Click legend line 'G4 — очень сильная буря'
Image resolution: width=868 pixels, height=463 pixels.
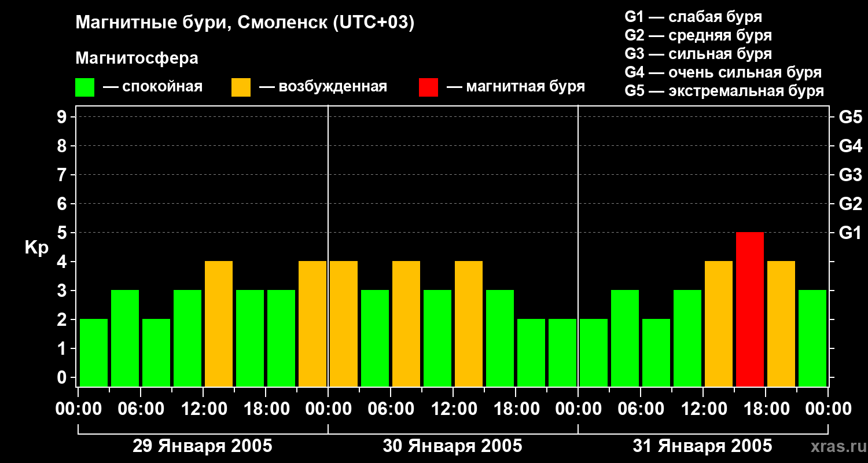(x=723, y=72)
